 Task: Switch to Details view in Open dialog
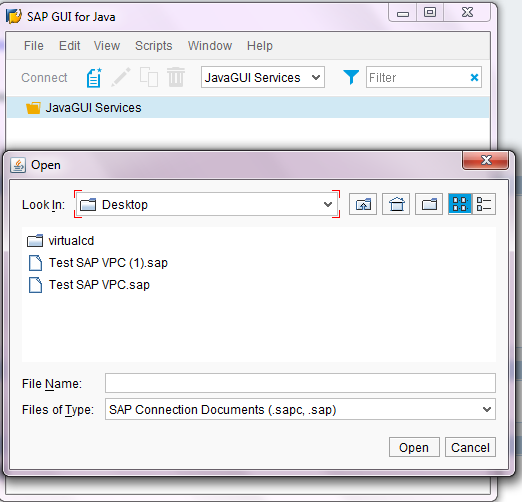(484, 204)
